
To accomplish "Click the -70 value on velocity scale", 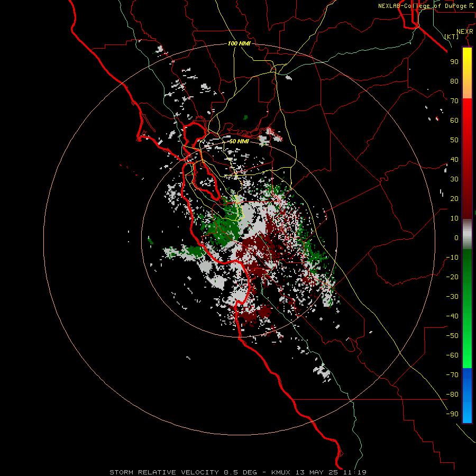I will click(452, 374).
